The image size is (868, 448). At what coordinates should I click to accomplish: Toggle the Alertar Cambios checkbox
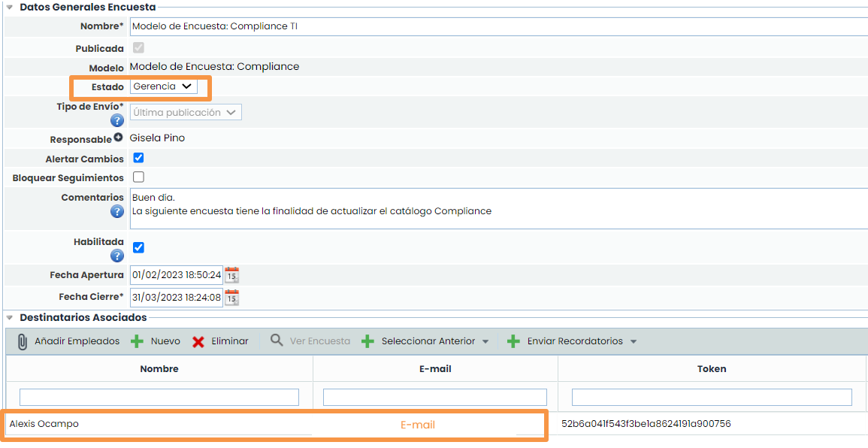point(138,159)
